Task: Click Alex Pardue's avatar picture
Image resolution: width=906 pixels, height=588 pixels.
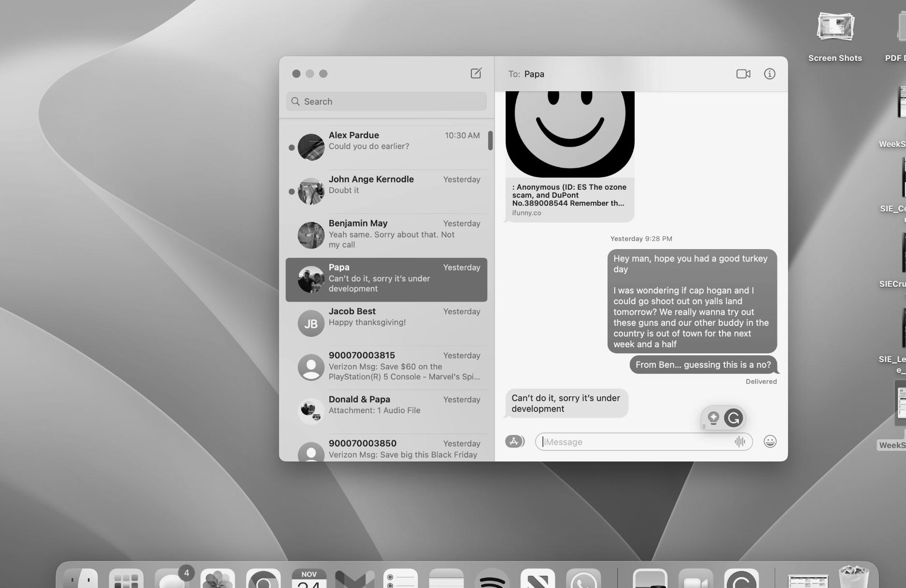Action: coord(311,147)
